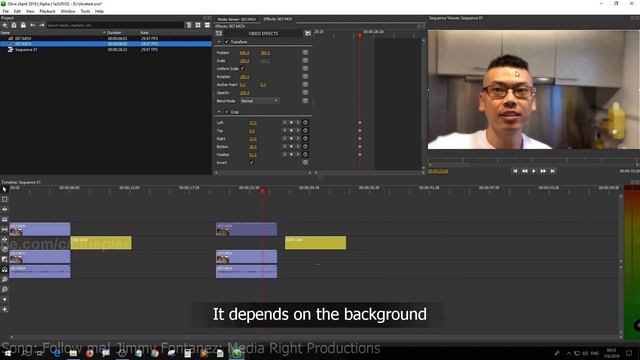Screen dimensions: 640x360
Task: Enable keyframing stopwatch for Rotation
Action: click(x=305, y=76)
